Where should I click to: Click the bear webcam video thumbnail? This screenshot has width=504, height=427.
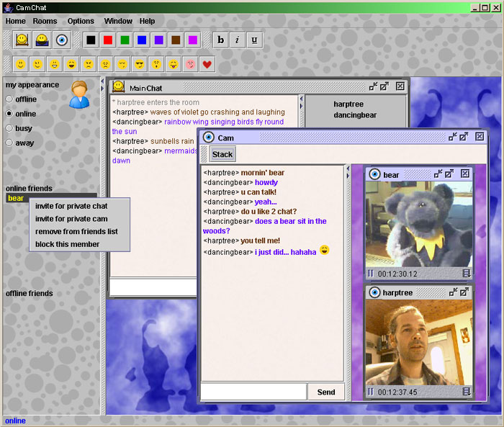tap(418, 225)
